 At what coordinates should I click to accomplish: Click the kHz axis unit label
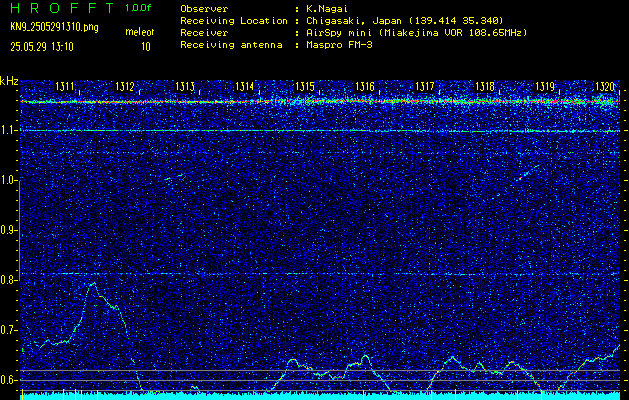click(x=9, y=81)
